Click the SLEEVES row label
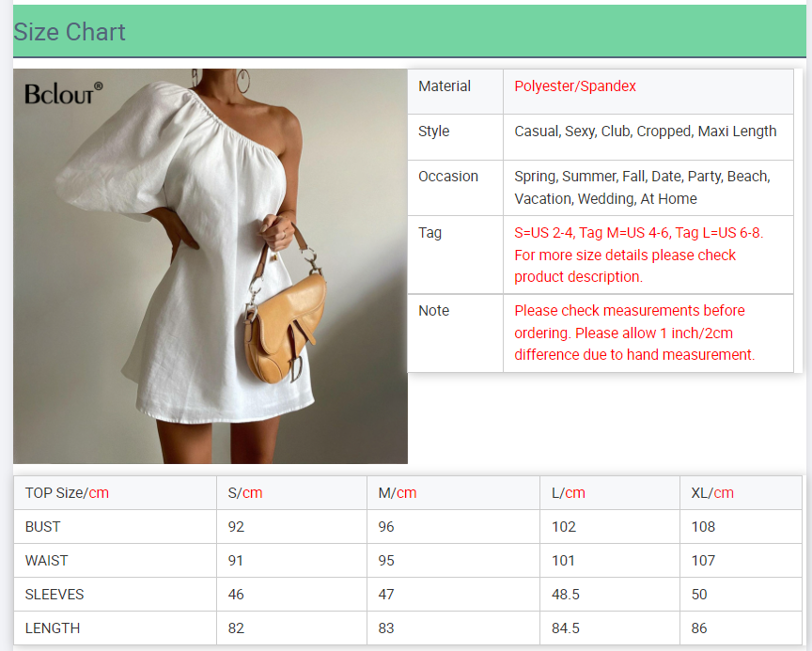This screenshot has width=812, height=651. (55, 595)
